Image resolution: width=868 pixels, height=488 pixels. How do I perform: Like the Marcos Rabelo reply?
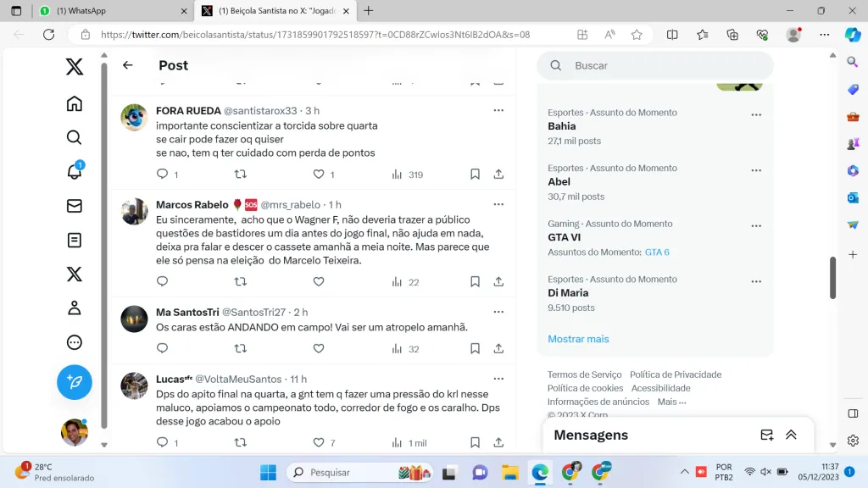click(319, 281)
